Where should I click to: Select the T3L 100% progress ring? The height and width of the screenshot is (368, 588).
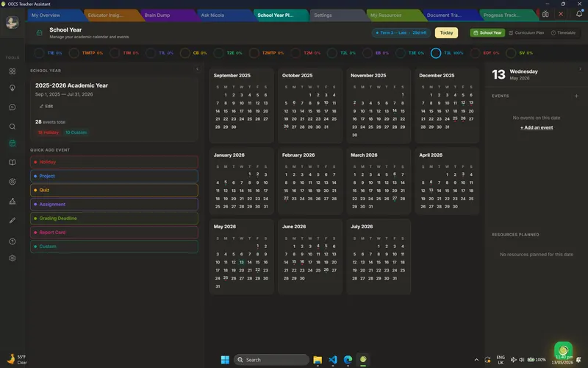pyautogui.click(x=436, y=53)
